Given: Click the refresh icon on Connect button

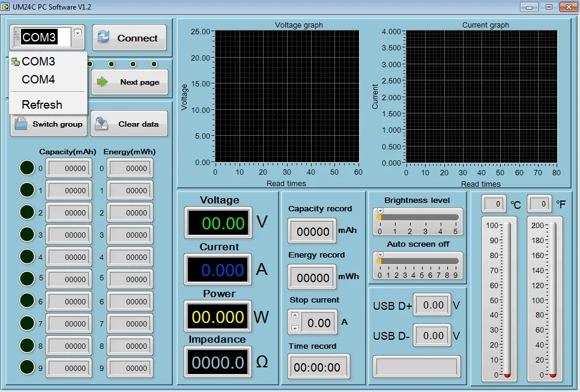Looking at the screenshot, I should pos(104,38).
